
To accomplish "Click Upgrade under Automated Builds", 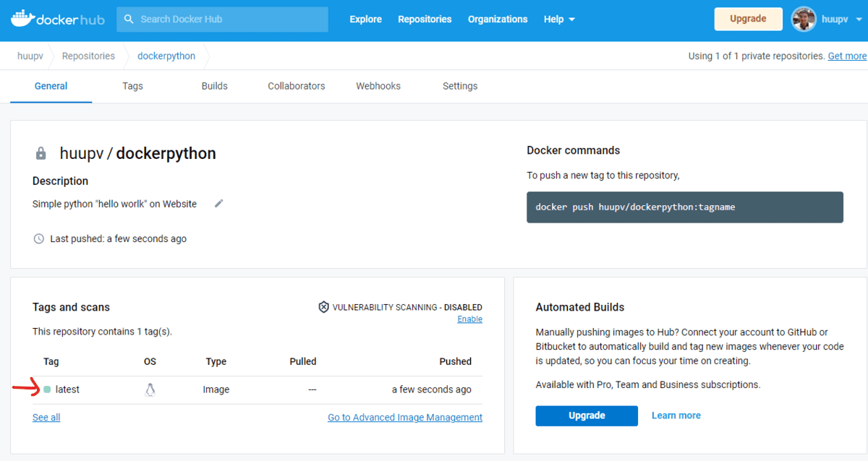I will [586, 415].
